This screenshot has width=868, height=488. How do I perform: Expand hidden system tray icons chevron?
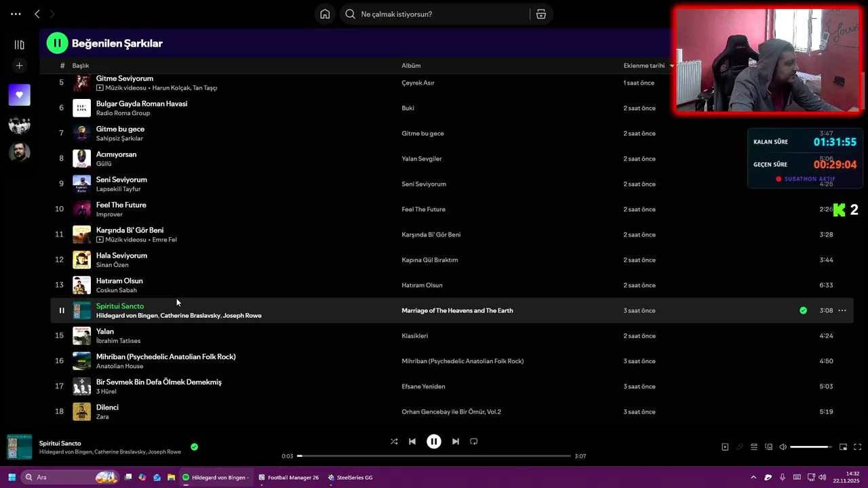pos(753,477)
